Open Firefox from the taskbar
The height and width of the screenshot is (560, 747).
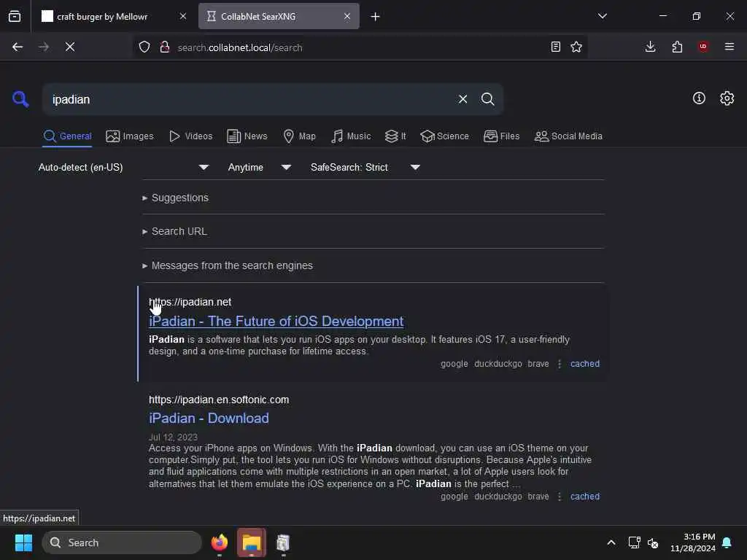pos(220,542)
